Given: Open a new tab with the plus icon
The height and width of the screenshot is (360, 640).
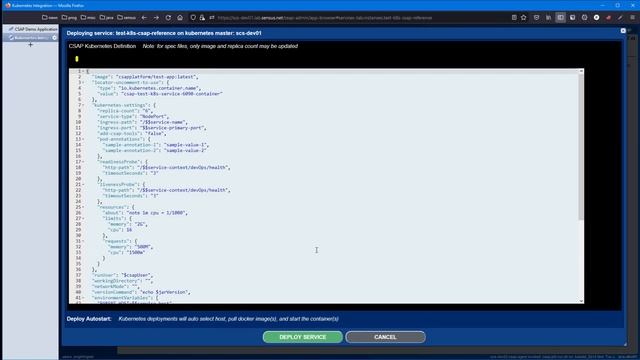Looking at the screenshot, I should [30, 45].
